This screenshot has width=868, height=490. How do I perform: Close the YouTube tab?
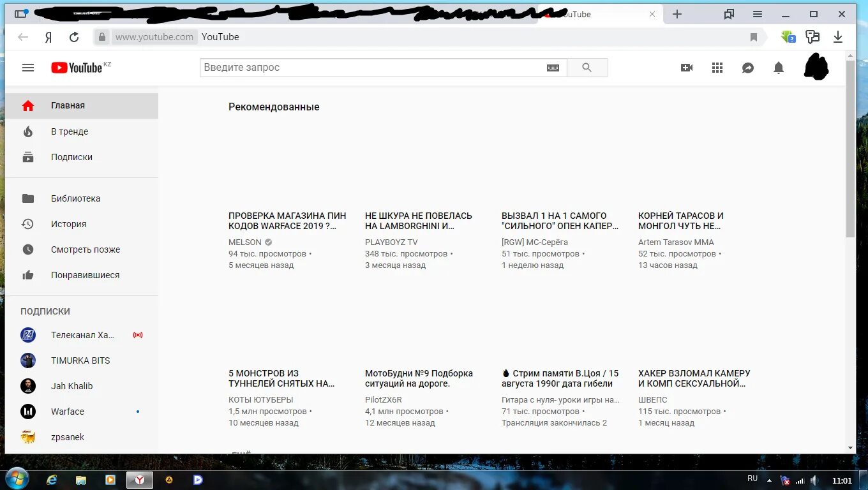(652, 14)
